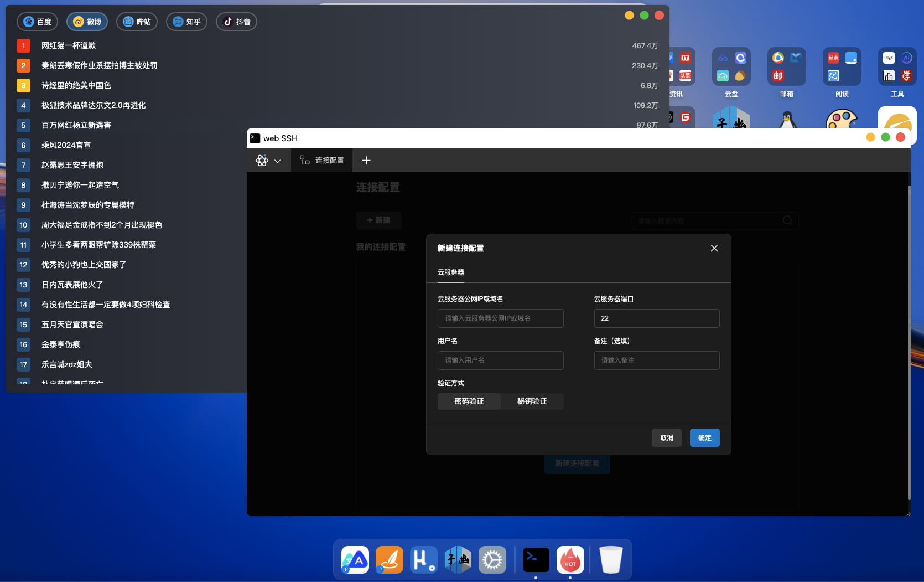The width and height of the screenshot is (924, 582).
Task: Select the 连接配置 tab in web SSH
Action: pyautogui.click(x=321, y=160)
